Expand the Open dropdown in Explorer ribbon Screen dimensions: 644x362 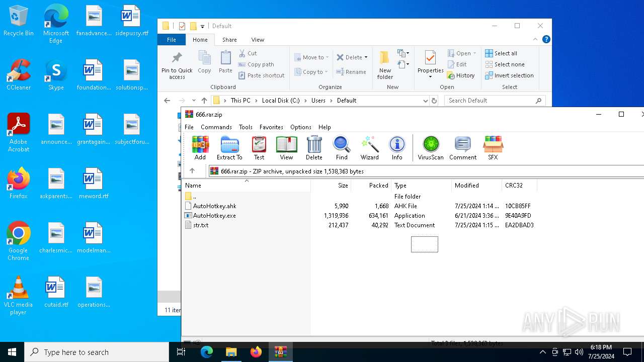(474, 53)
